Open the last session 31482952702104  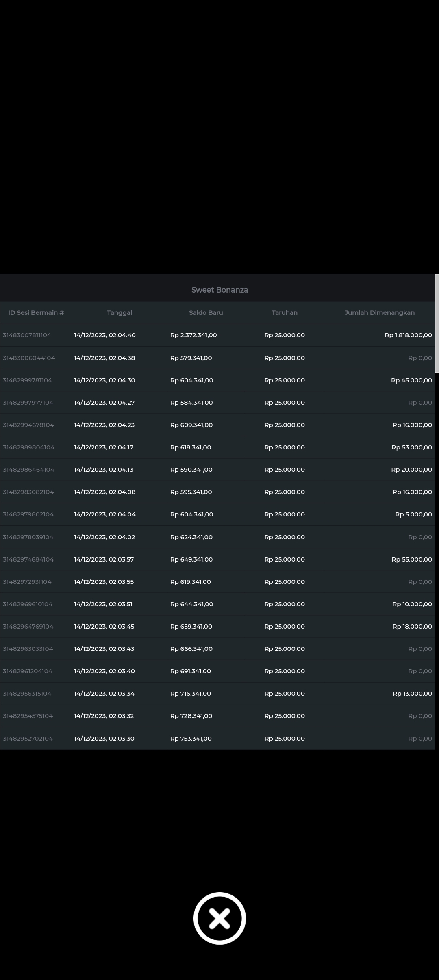(28, 739)
